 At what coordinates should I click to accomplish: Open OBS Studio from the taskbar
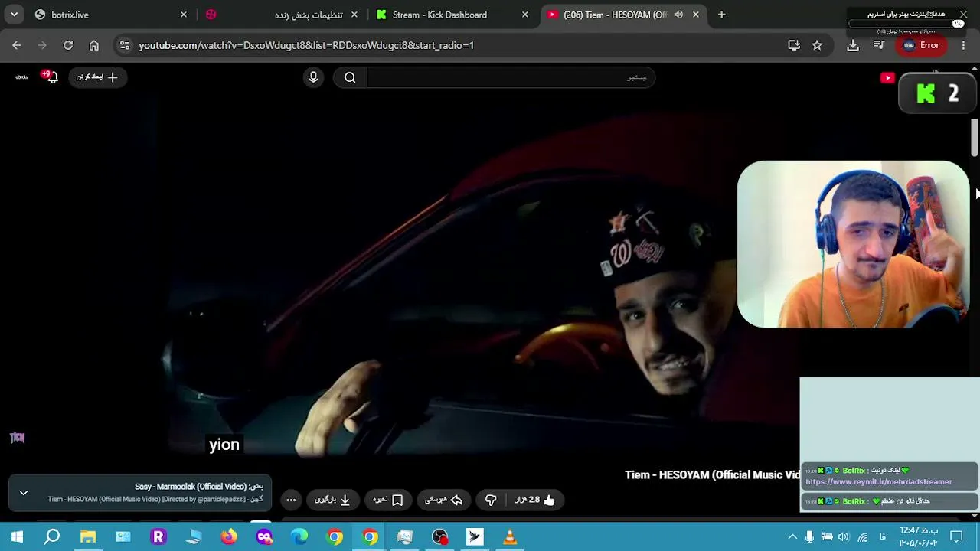(x=440, y=536)
